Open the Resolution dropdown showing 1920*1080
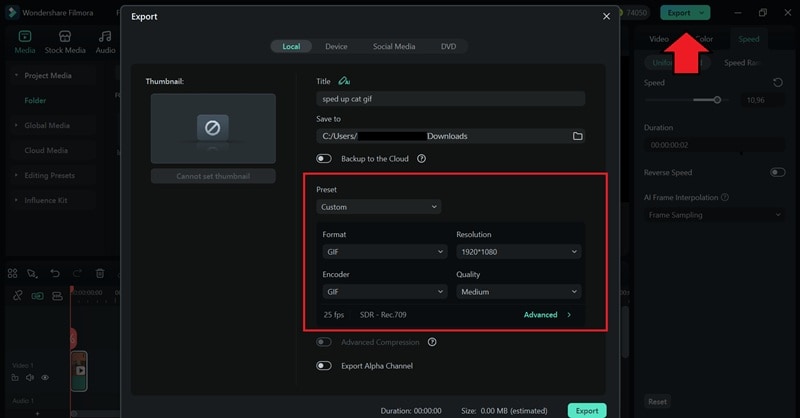 coord(518,252)
